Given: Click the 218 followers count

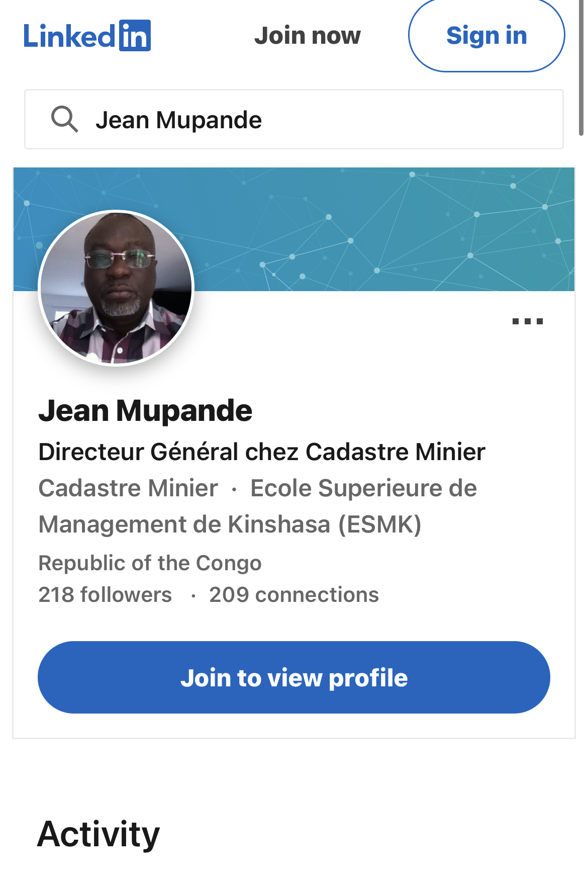Looking at the screenshot, I should click(105, 595).
